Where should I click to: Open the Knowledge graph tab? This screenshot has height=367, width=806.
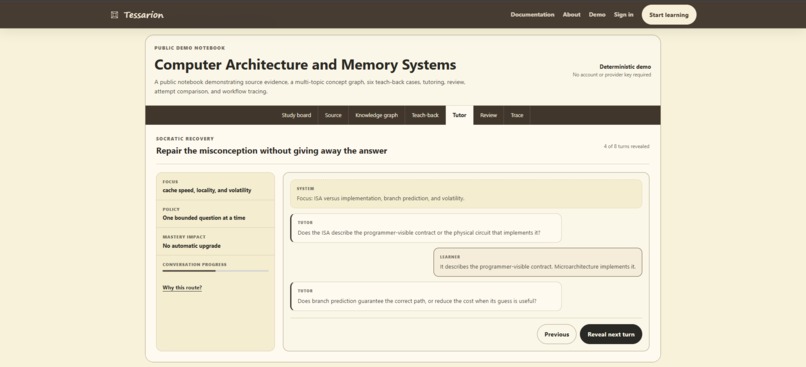pyautogui.click(x=376, y=115)
